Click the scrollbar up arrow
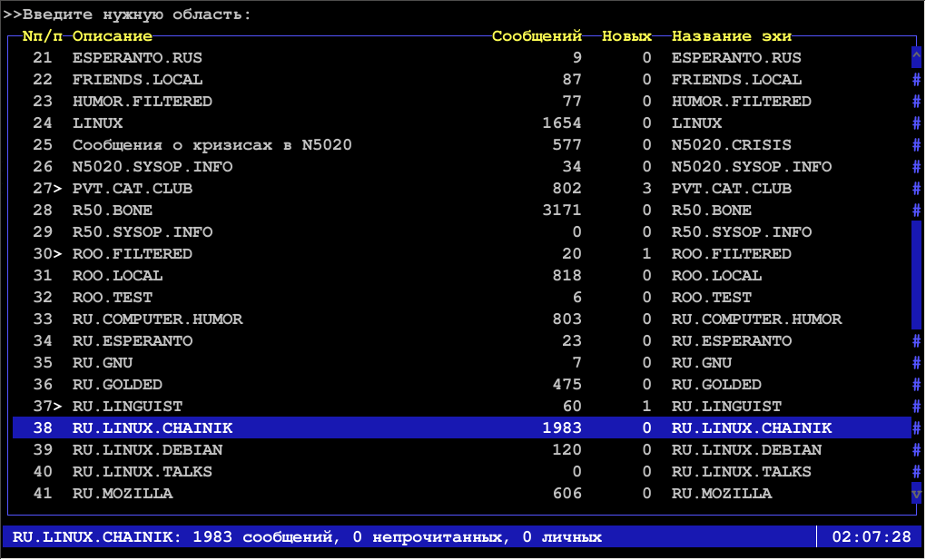Viewport: 926px width, 560px height. point(916,58)
